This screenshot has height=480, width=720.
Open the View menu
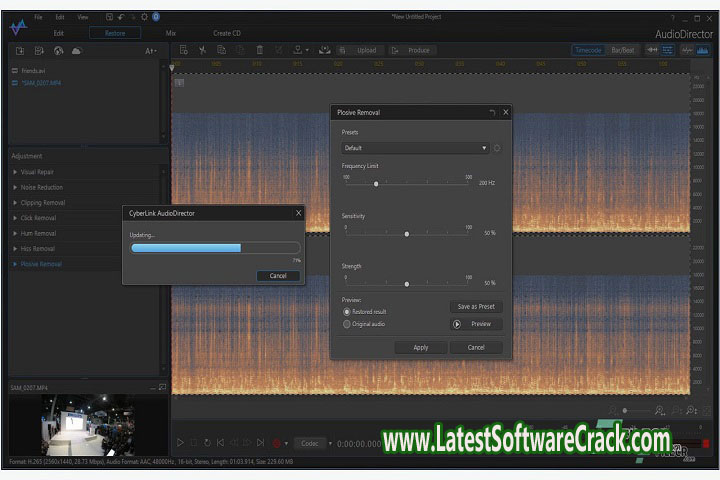pyautogui.click(x=83, y=17)
